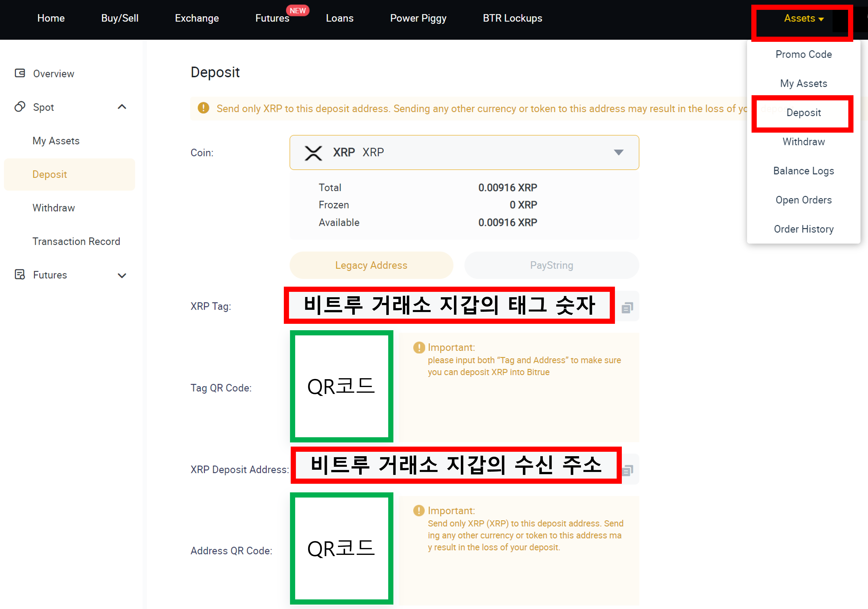Open BTR Lockups page

[512, 18]
